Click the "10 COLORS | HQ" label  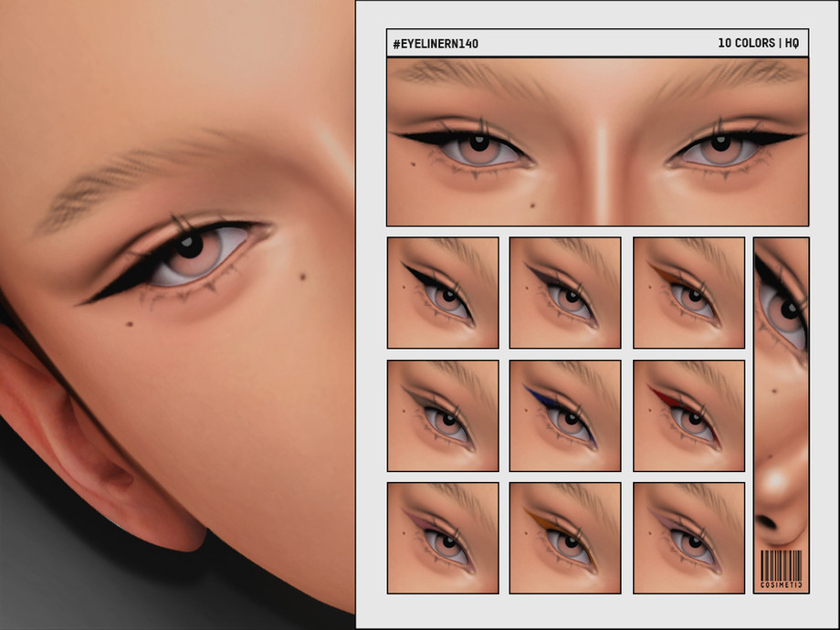click(758, 44)
